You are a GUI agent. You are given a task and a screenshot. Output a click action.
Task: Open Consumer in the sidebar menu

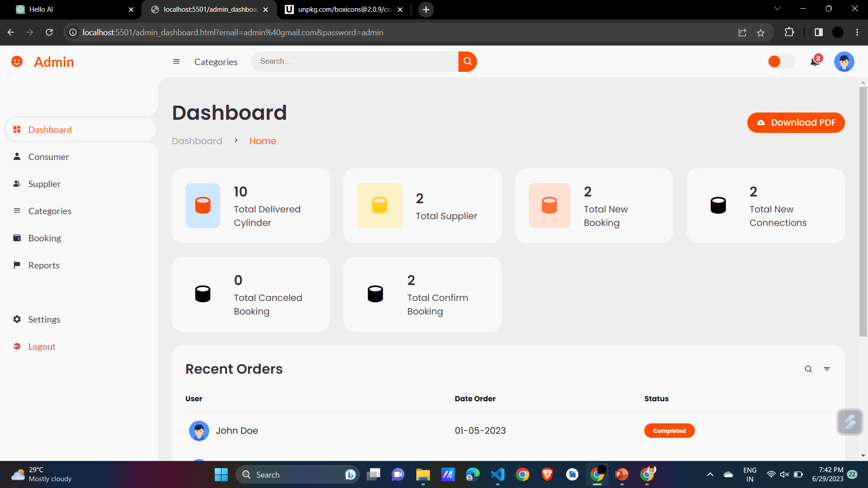pyautogui.click(x=48, y=157)
